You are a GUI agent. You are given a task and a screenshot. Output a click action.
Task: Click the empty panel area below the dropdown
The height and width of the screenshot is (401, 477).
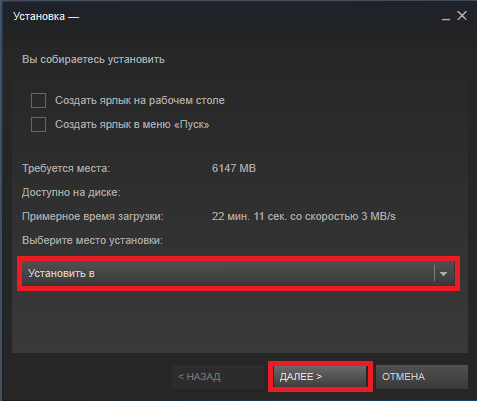240,322
